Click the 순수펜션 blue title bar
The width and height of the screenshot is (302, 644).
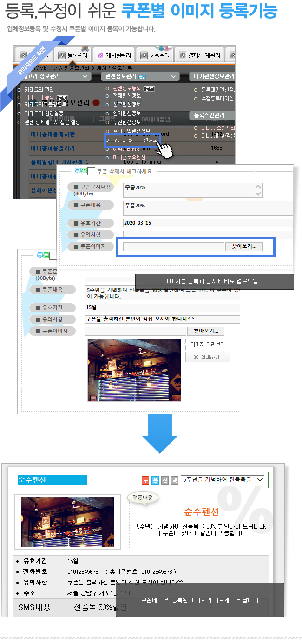tap(53, 480)
